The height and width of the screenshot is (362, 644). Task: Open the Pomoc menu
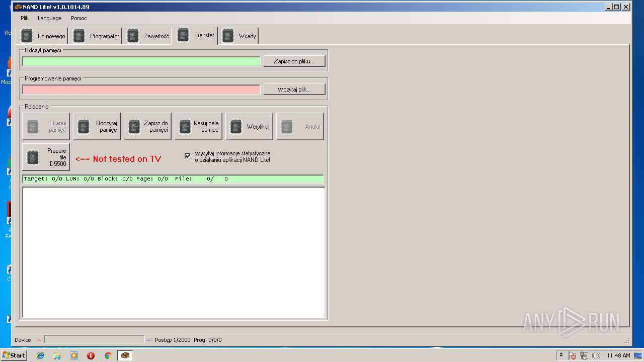79,18
